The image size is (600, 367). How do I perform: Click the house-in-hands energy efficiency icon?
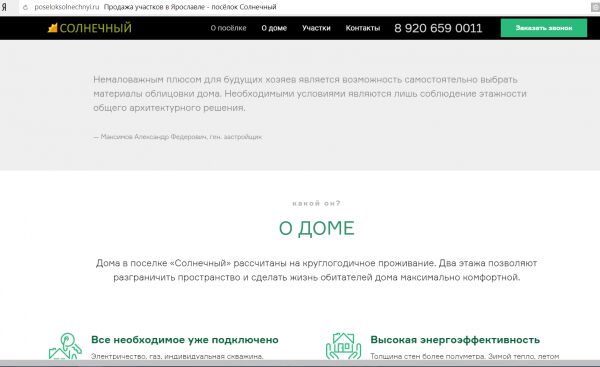click(343, 346)
